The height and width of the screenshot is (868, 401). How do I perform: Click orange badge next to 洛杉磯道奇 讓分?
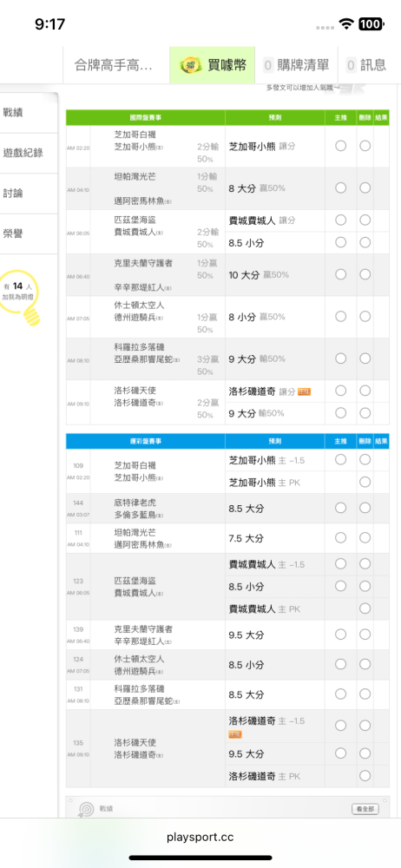coord(304,392)
